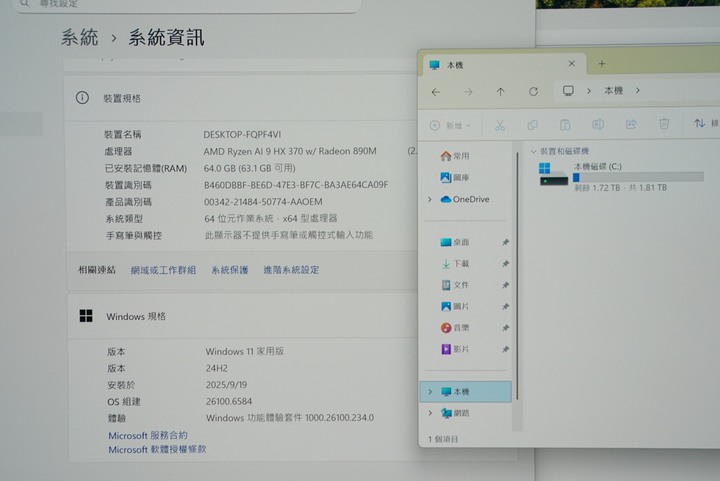Image resolution: width=720 pixels, height=481 pixels.
Task: Select the 本機 tab
Action: (x=503, y=64)
